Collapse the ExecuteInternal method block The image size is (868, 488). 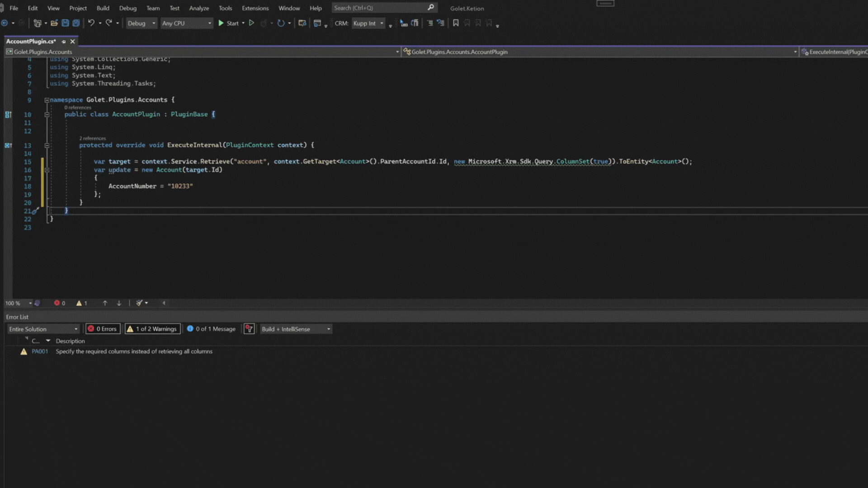pyautogui.click(x=47, y=145)
